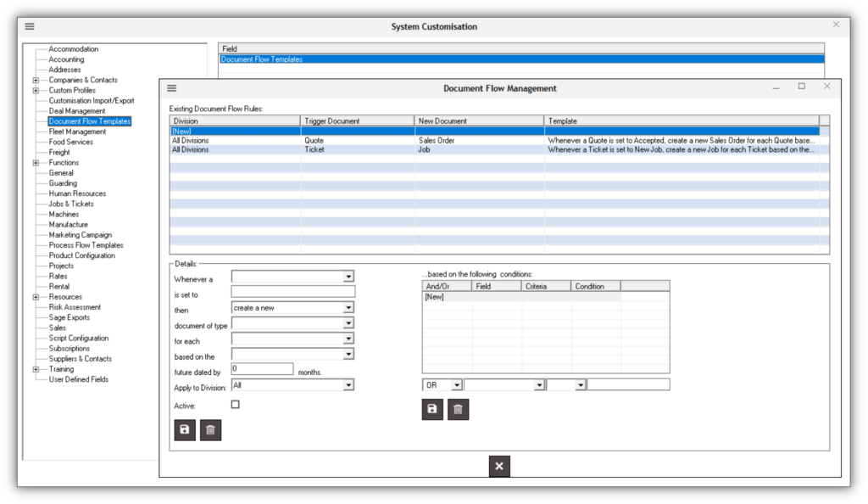
Task: Maximize Document Flow Management window
Action: (802, 87)
